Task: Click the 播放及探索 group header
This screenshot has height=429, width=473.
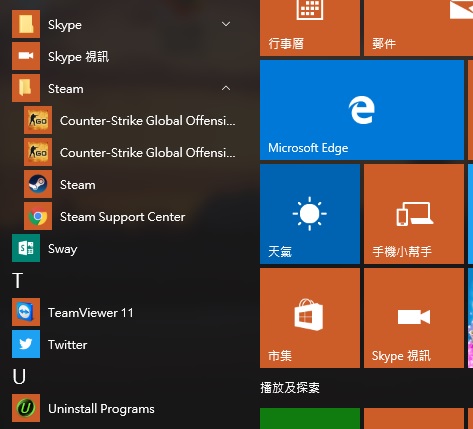Action: point(290,388)
